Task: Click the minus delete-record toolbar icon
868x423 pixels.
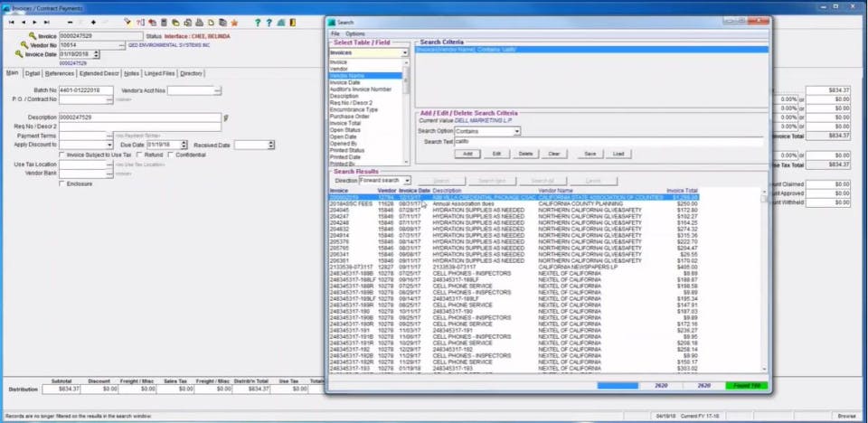Action: point(71,23)
